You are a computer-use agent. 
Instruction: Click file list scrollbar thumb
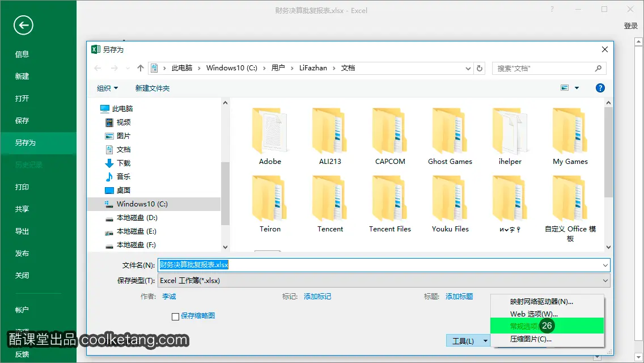tap(608, 152)
